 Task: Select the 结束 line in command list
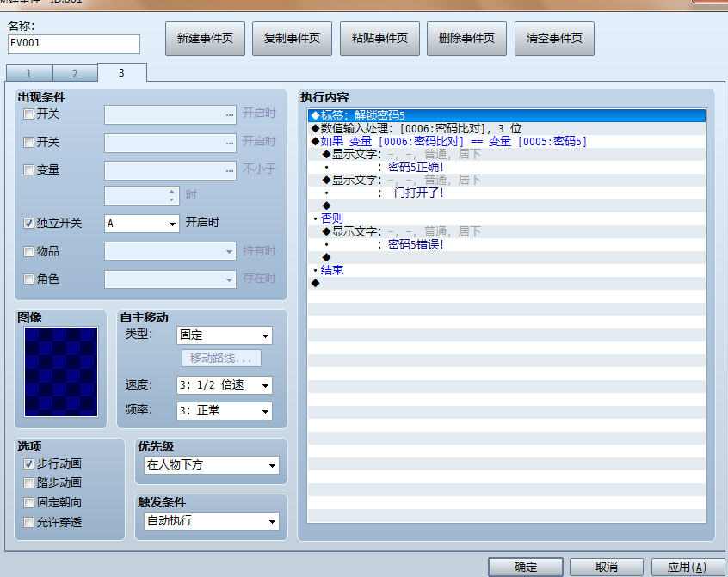point(507,270)
